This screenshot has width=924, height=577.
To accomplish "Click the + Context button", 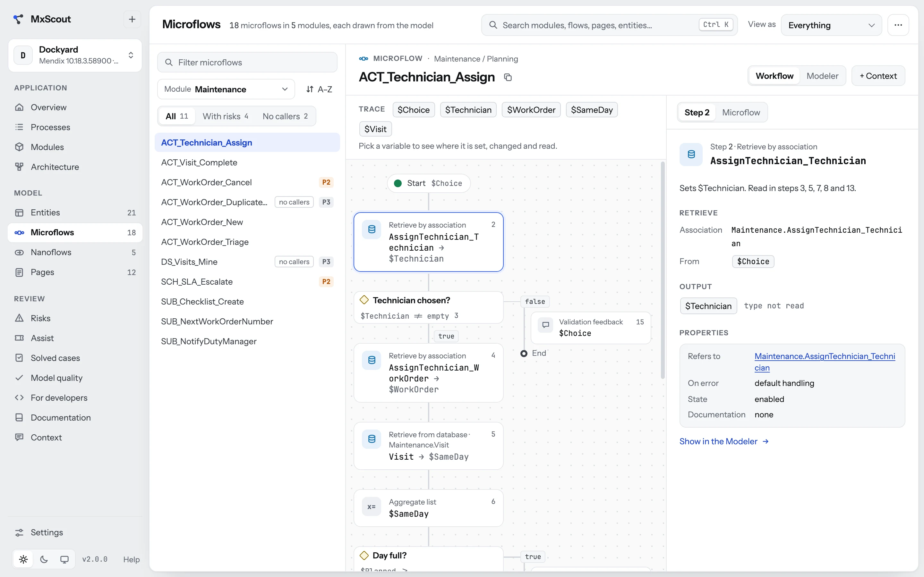I will pos(878,76).
